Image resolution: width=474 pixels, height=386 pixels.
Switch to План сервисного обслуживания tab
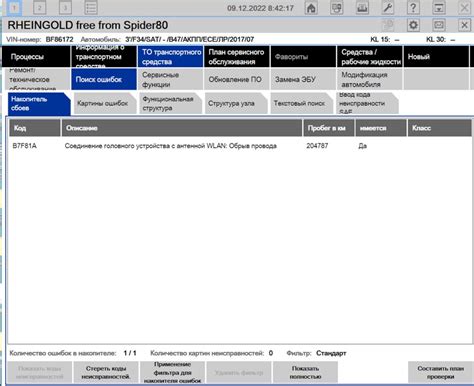pos(236,57)
